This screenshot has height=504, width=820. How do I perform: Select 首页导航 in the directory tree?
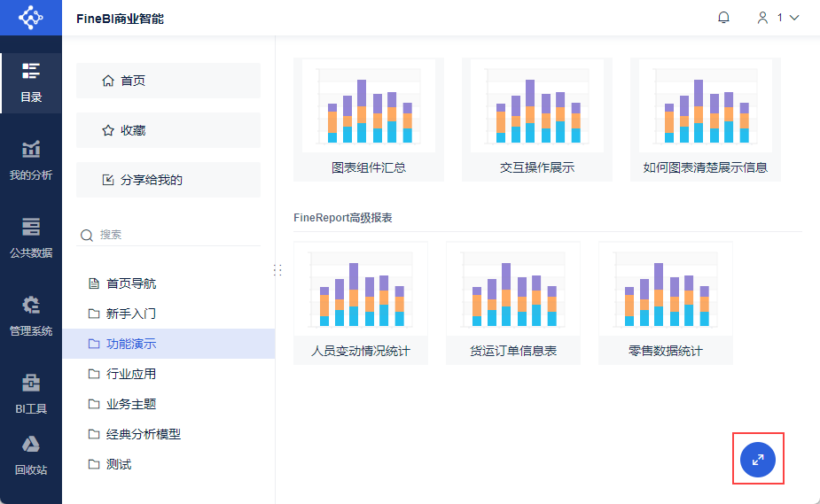tap(168, 283)
